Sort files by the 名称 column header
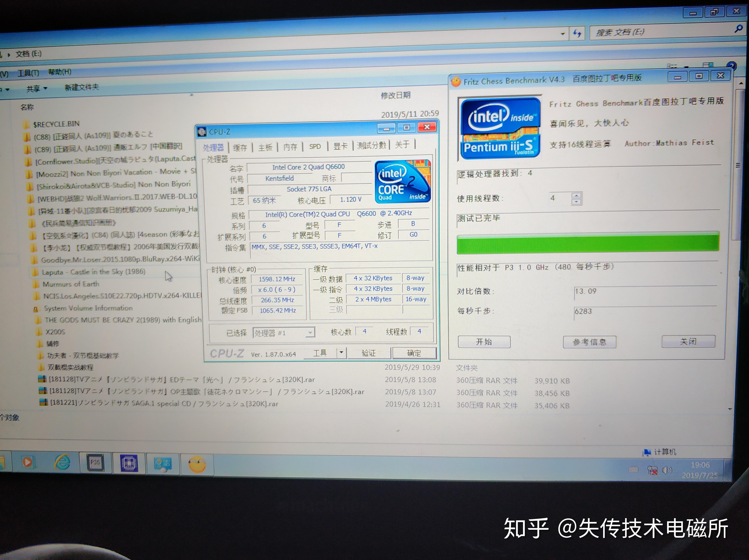The image size is (749, 560). click(x=27, y=107)
